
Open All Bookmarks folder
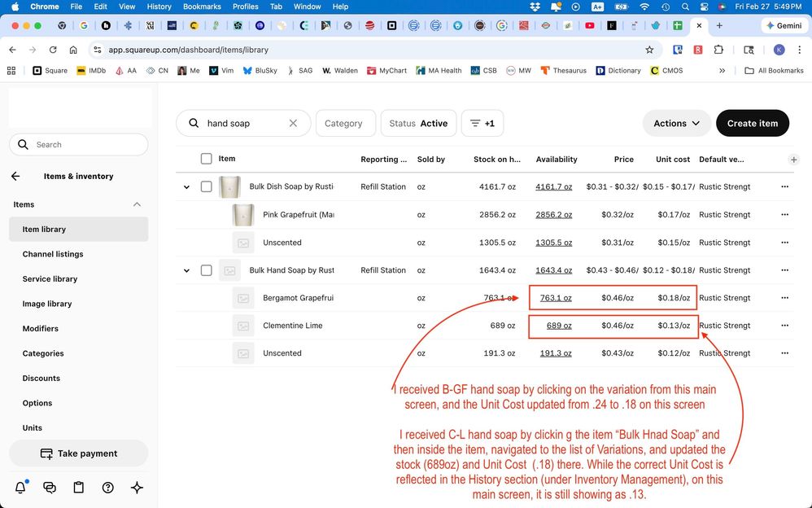[775, 71]
